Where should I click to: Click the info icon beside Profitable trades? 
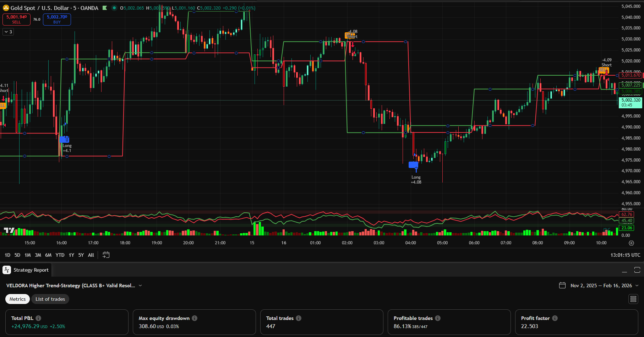coord(438,318)
